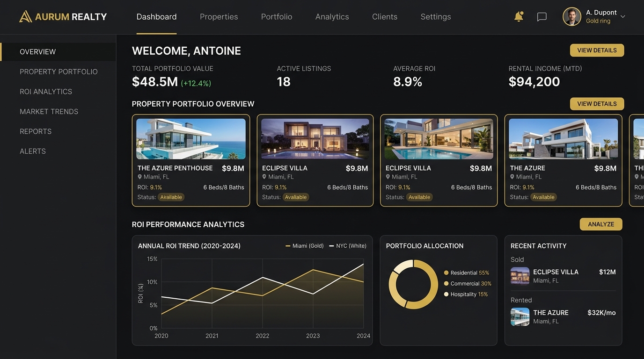Open The Azure card's white house photo
The height and width of the screenshot is (359, 644).
click(563, 139)
